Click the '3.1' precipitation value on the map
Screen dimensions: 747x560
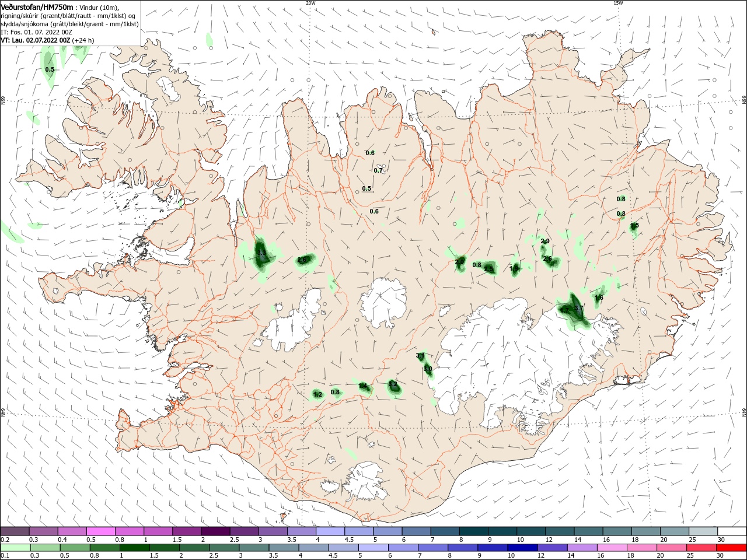(420, 355)
